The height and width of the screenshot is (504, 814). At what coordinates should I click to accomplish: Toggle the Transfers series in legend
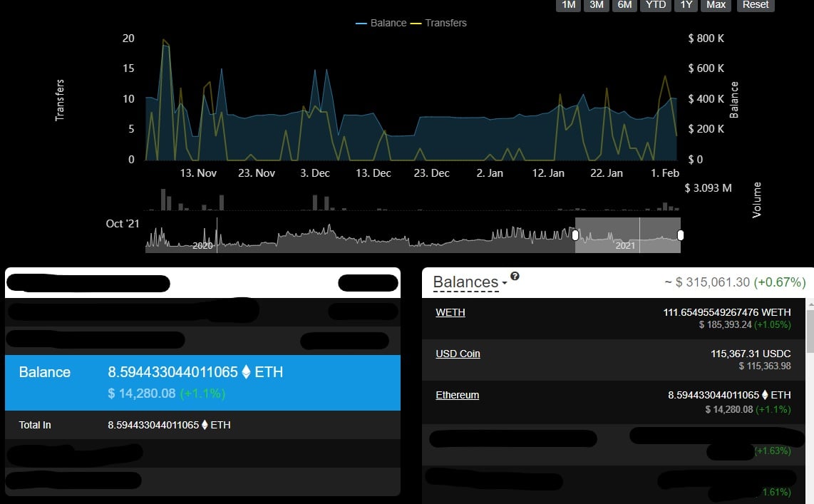coord(438,23)
